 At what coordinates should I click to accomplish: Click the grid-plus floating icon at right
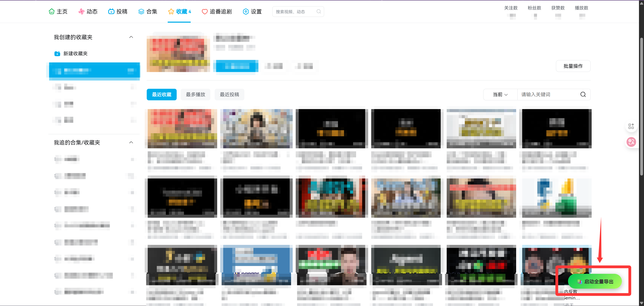[631, 126]
